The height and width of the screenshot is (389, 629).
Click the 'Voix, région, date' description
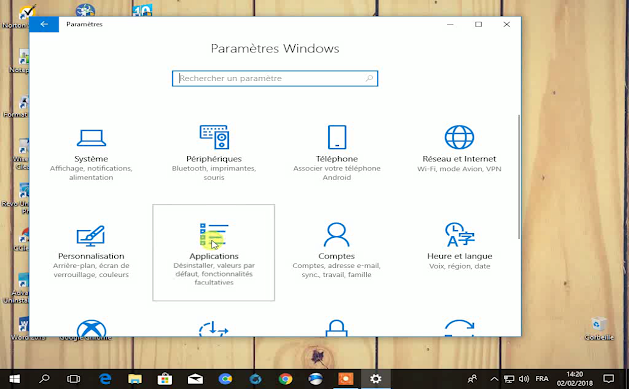pyautogui.click(x=459, y=266)
